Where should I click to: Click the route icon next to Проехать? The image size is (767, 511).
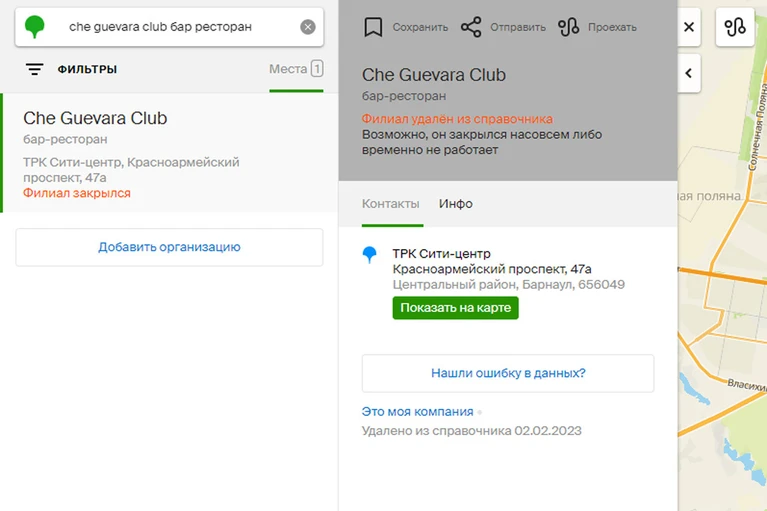coord(568,27)
